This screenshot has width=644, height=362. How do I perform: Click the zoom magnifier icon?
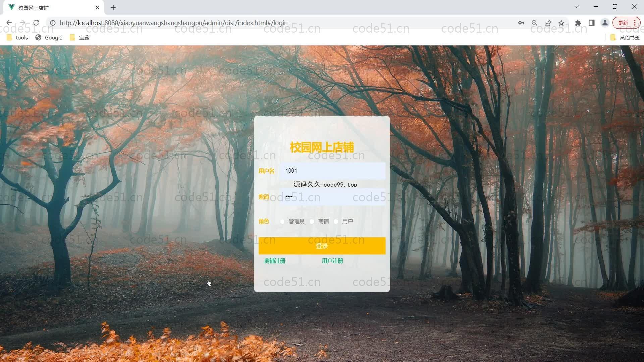pos(534,23)
